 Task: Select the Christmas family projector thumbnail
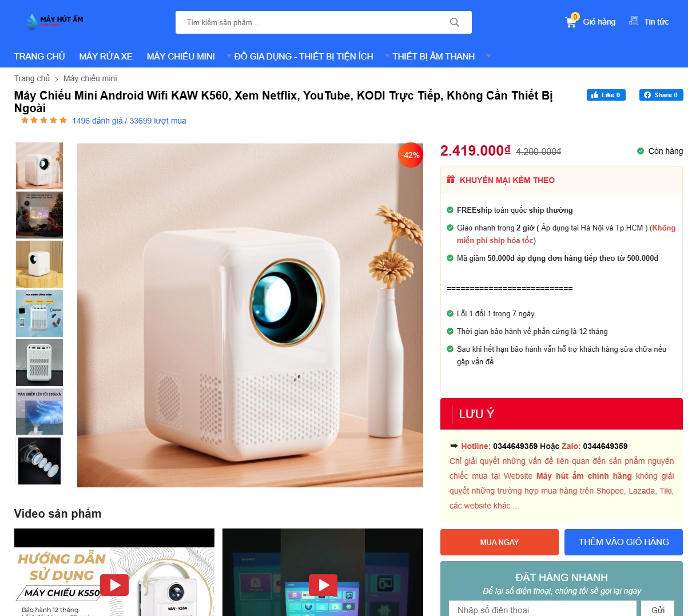click(x=39, y=215)
